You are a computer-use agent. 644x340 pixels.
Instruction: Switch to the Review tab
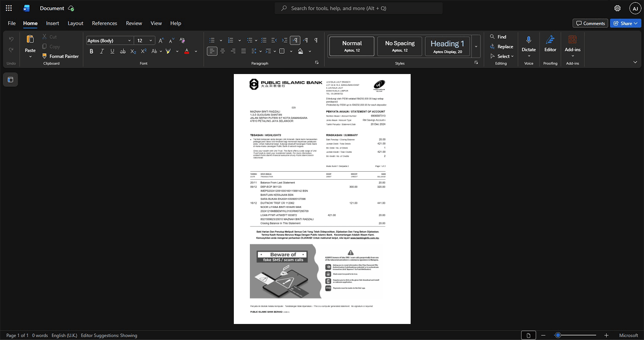pyautogui.click(x=134, y=23)
